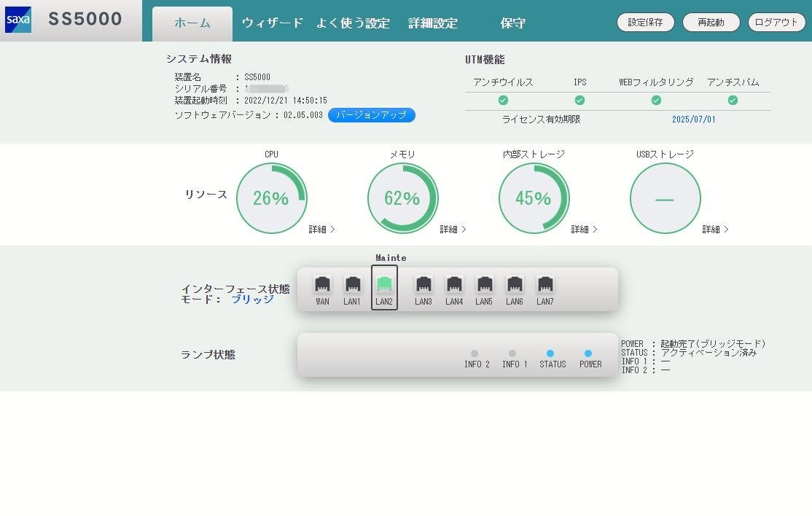The image size is (812, 516).
Task: Click the USBストレージ empty gauge
Action: pyautogui.click(x=665, y=198)
